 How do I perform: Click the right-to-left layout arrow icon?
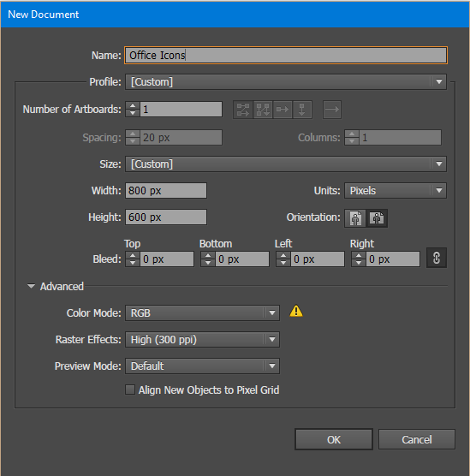(332, 110)
